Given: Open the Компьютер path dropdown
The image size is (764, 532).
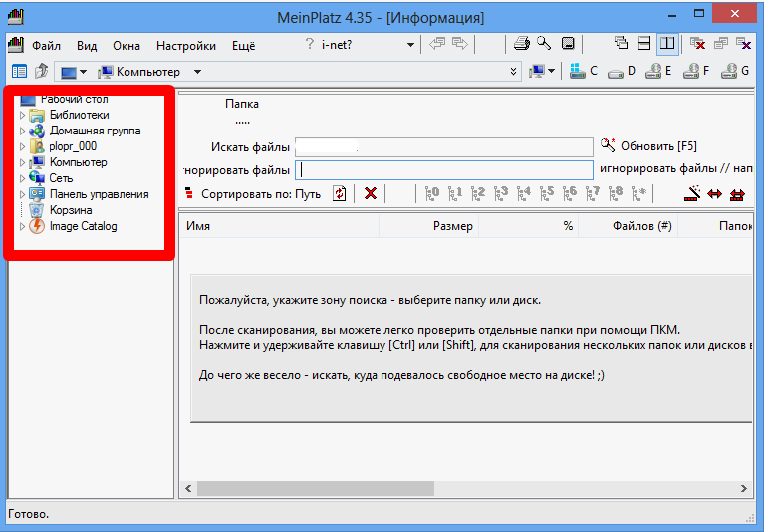Looking at the screenshot, I should [x=197, y=72].
